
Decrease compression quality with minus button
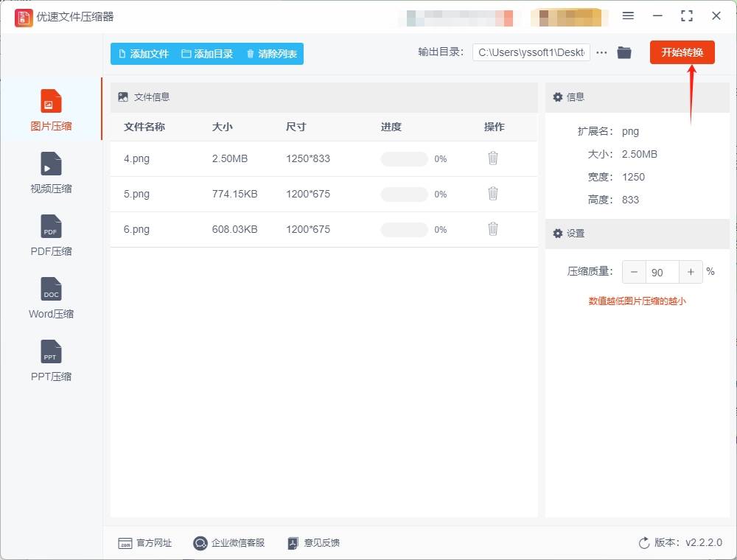(634, 272)
